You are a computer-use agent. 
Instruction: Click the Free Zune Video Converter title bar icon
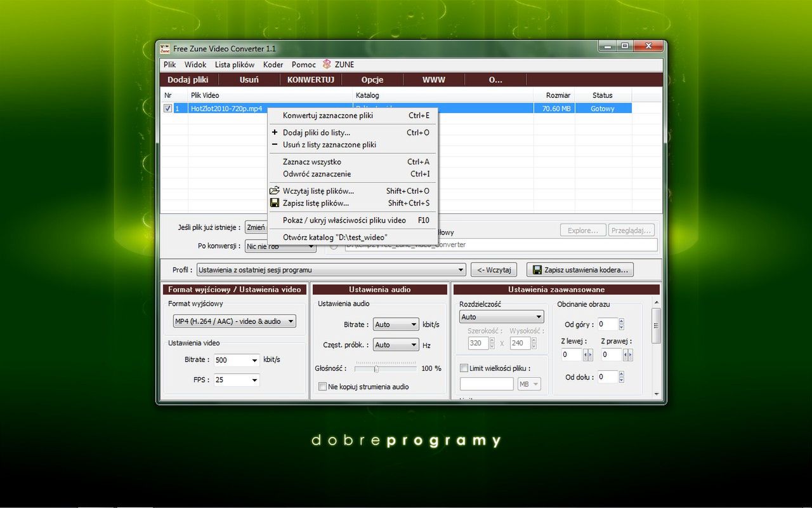tap(165, 48)
